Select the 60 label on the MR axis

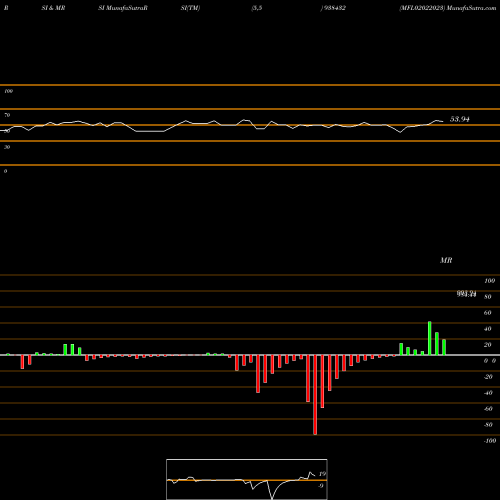point(488,313)
